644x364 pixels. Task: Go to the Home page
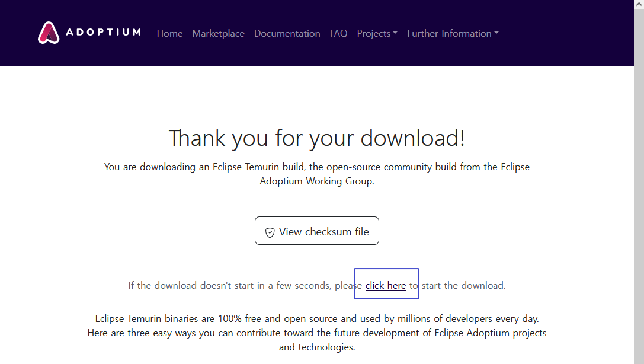[x=169, y=33]
